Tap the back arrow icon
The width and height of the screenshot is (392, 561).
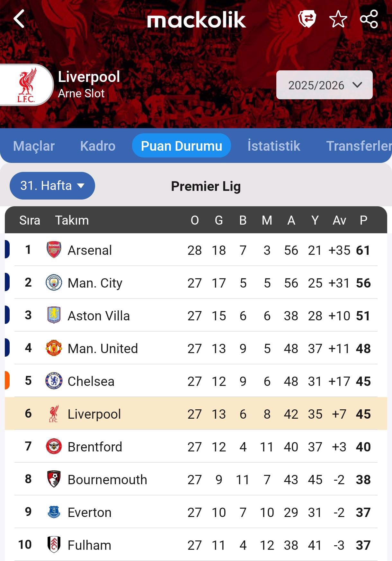pos(19,19)
